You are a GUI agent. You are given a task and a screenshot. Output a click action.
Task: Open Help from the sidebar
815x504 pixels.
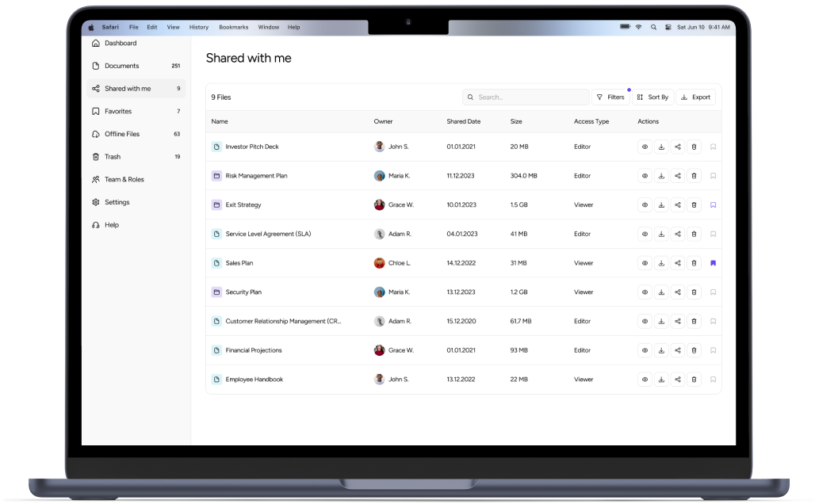point(136,225)
